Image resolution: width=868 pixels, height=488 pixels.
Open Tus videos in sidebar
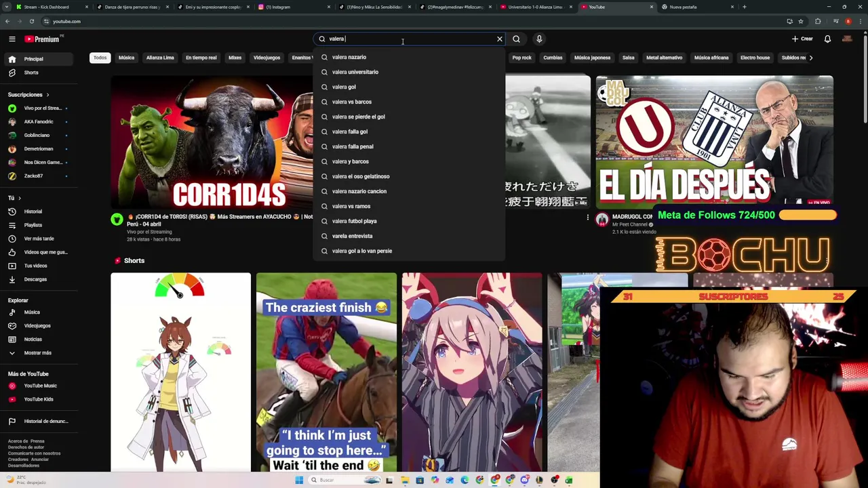click(x=39, y=266)
